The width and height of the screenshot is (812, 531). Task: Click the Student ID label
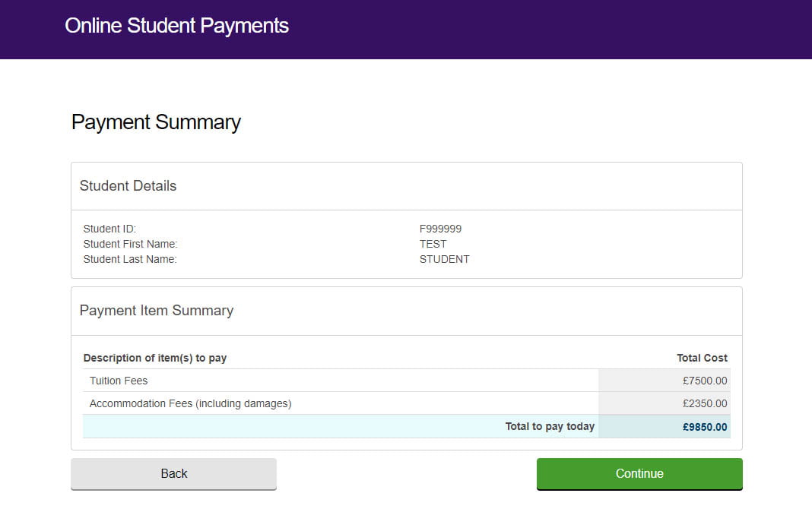(109, 229)
